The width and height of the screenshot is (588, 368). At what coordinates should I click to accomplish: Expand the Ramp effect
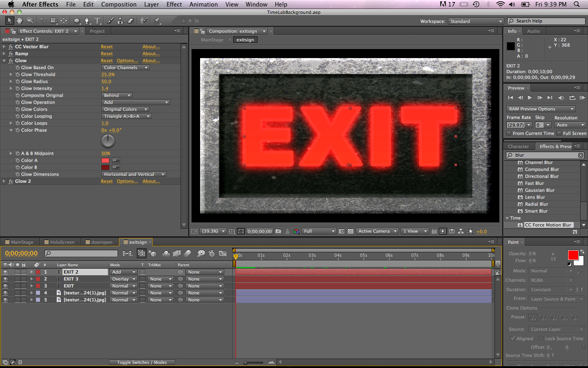(x=4, y=54)
